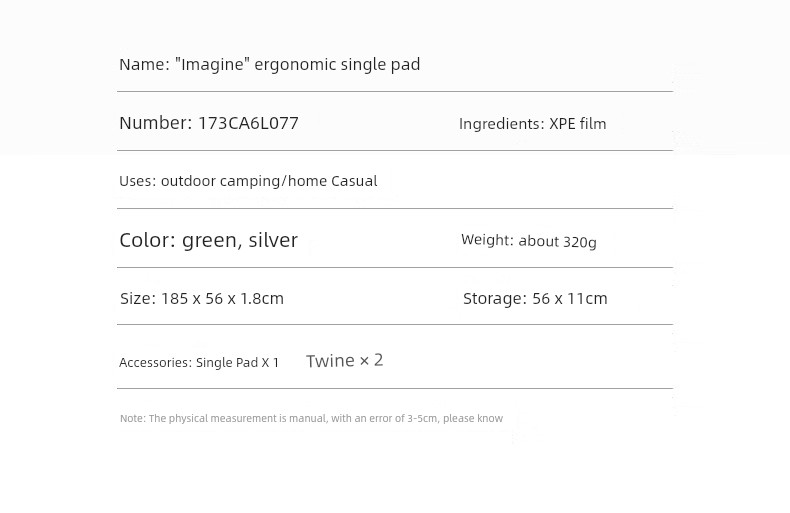Click the Size: 185 x 56 x 1.8cm text
Image resolution: width=790 pixels, height=513 pixels.
tap(202, 298)
